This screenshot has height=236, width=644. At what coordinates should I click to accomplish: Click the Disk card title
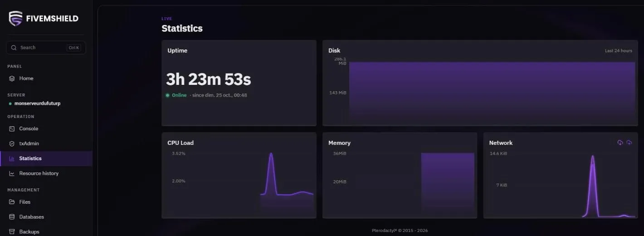(x=334, y=50)
